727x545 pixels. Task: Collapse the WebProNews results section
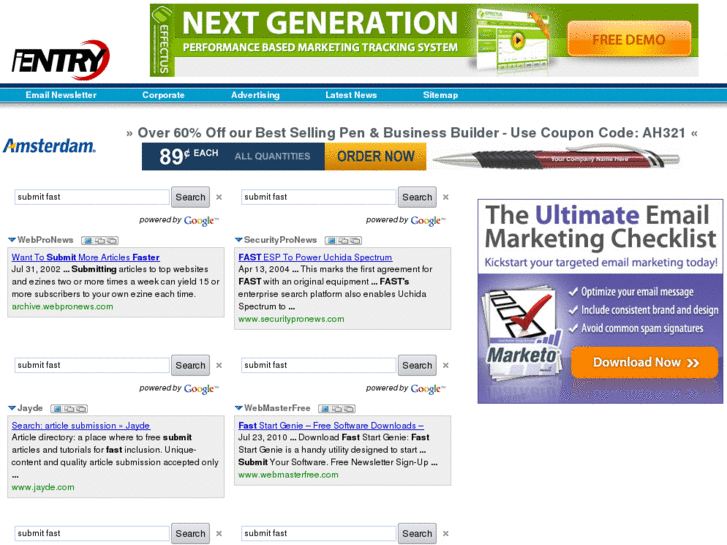pos(12,240)
